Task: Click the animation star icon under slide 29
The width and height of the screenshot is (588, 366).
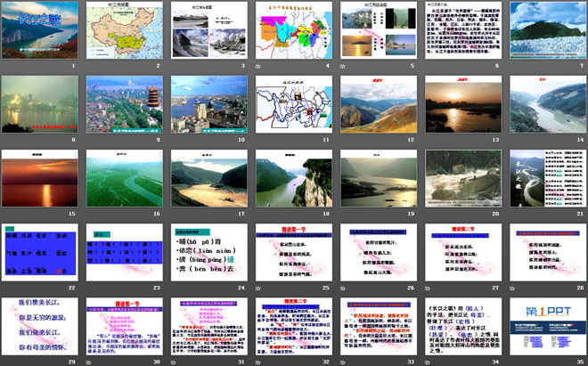Action: click(6, 361)
